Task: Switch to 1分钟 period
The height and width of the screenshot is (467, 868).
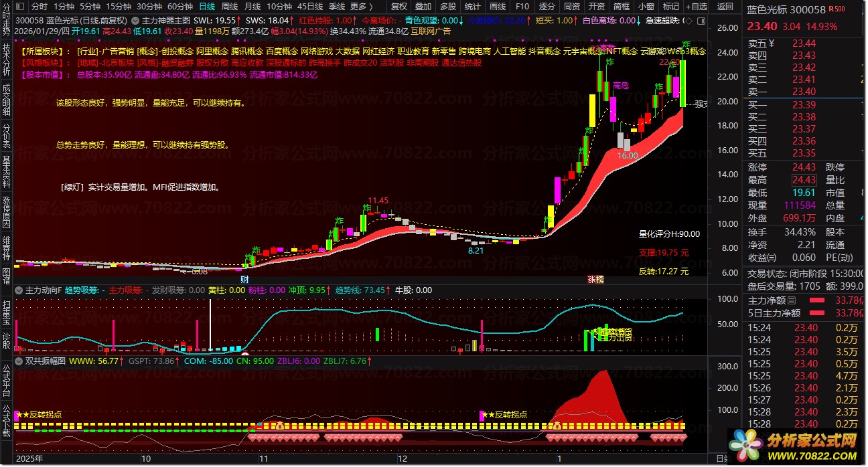Action: [64, 6]
